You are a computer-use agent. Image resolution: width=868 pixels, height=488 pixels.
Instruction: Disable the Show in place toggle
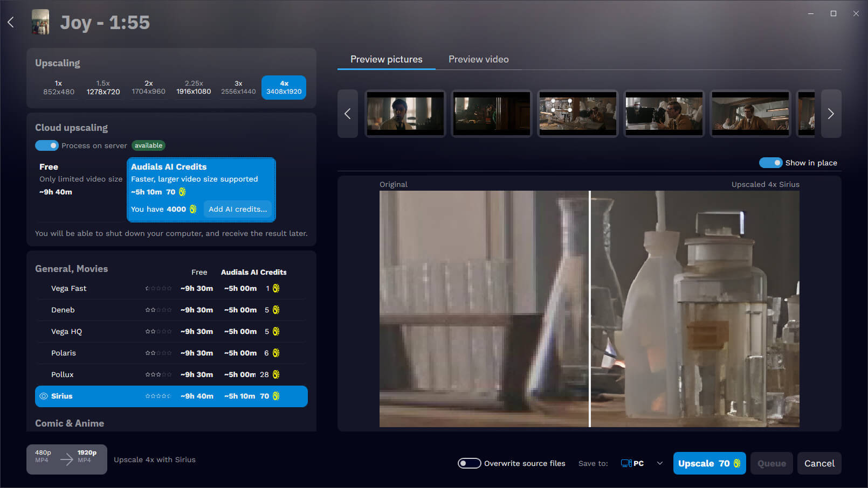(770, 163)
